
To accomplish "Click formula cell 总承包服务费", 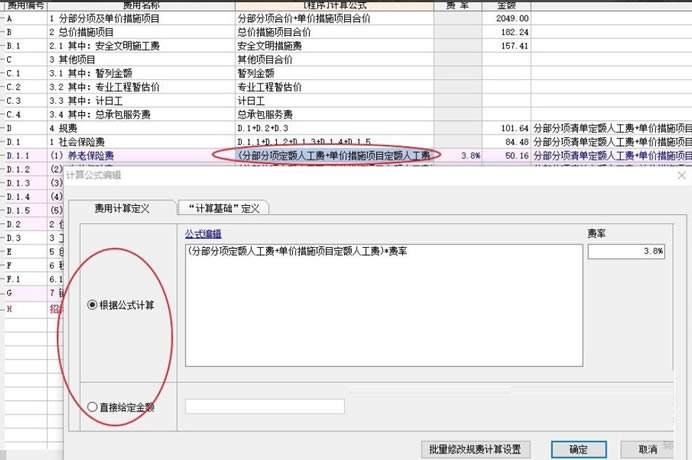I will [334, 114].
